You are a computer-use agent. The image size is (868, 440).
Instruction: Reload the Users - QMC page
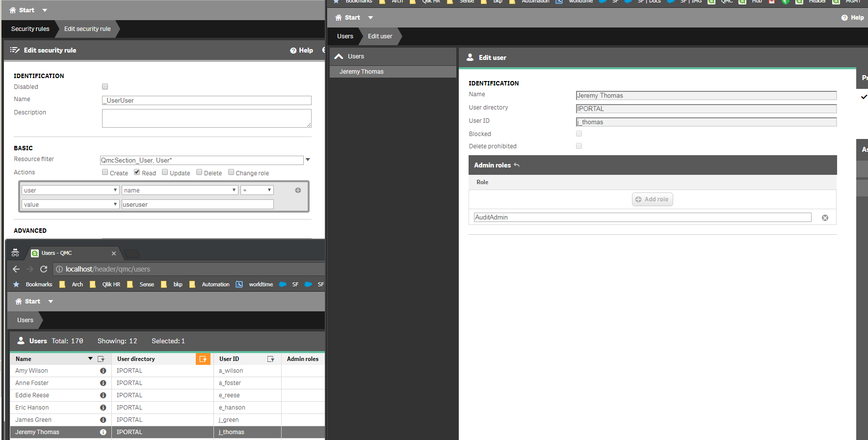[44, 269]
